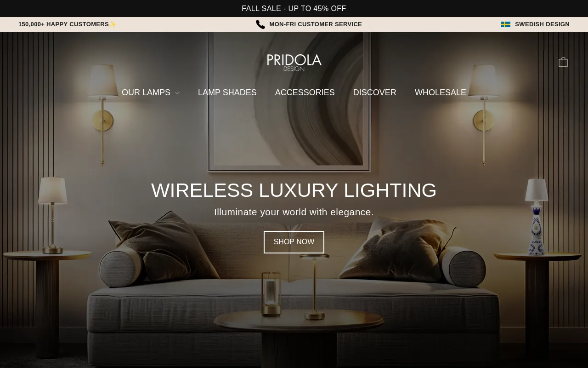Click the 150,000+ Happy Customers text
This screenshot has width=588, height=368.
[x=63, y=24]
